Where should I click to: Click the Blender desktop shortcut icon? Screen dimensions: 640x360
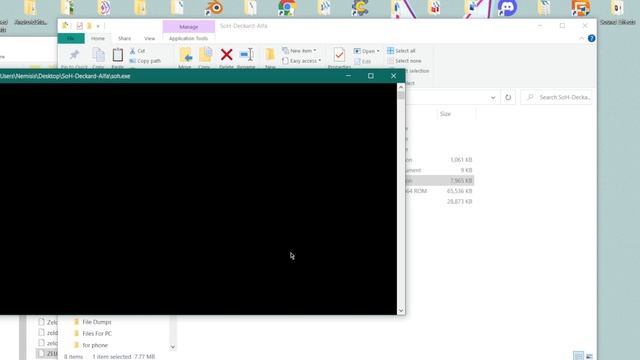[x=214, y=8]
